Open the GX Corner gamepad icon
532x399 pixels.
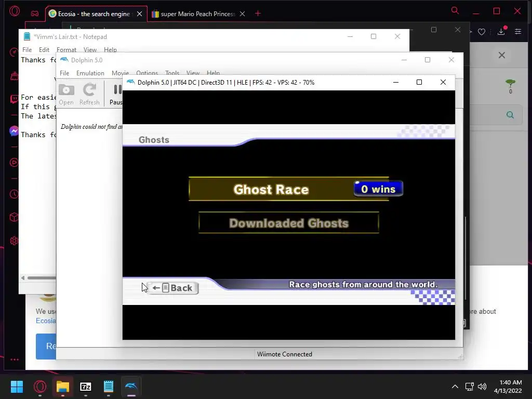(x=35, y=14)
